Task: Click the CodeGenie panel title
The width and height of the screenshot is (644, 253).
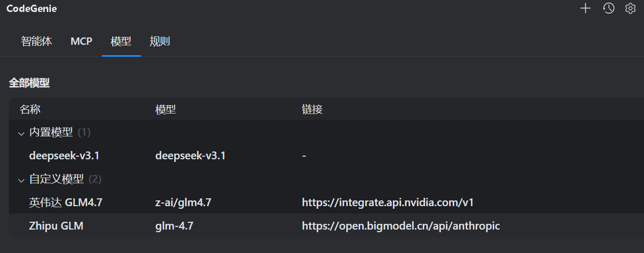Action: click(32, 8)
